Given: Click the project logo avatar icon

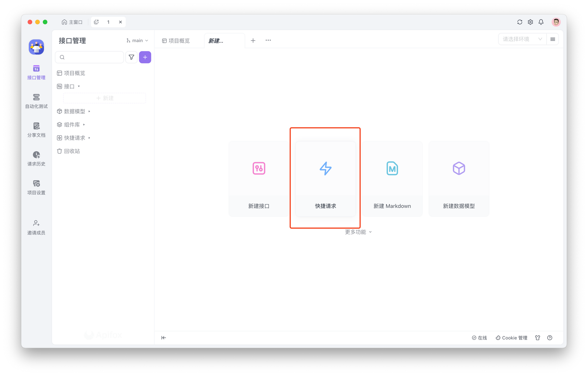Looking at the screenshot, I should click(x=36, y=47).
